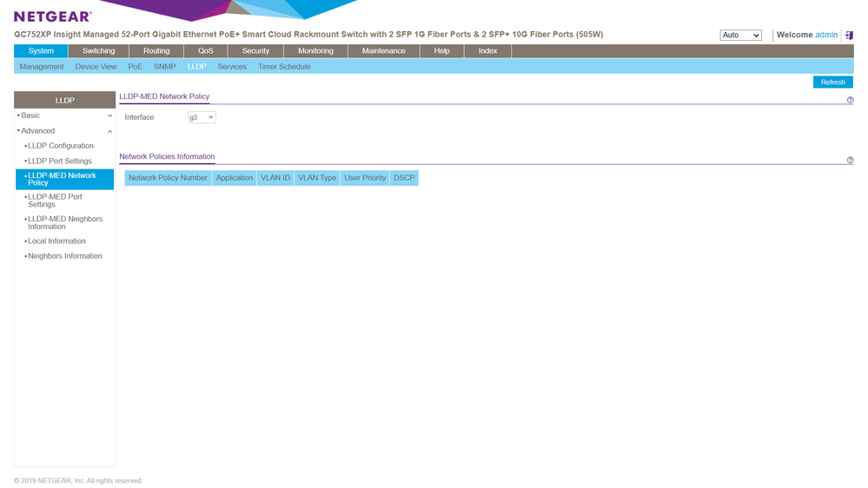The width and height of the screenshot is (868, 488).
Task: Click the Interface field label
Action: (x=139, y=117)
